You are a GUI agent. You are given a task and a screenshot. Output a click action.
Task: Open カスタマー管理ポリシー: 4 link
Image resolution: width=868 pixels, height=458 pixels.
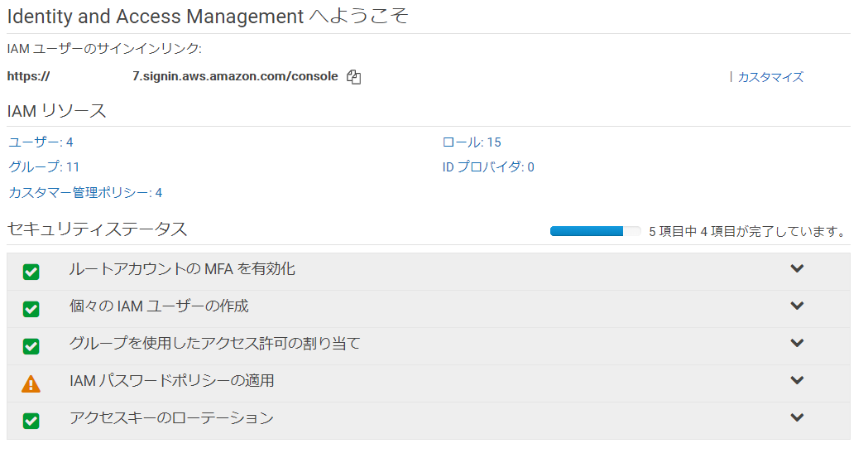point(85,193)
